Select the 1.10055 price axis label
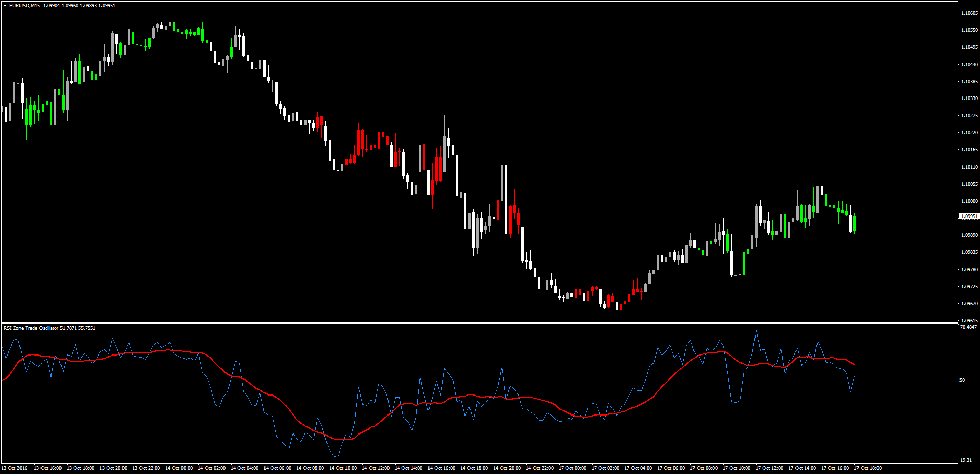The height and width of the screenshot is (474, 980). click(970, 184)
